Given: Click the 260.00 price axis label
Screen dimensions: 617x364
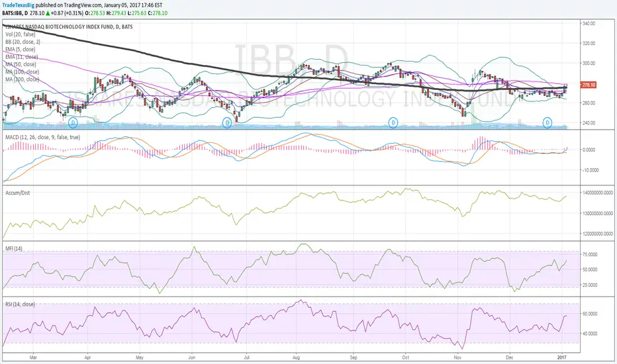Looking at the screenshot, I should click(x=589, y=103).
